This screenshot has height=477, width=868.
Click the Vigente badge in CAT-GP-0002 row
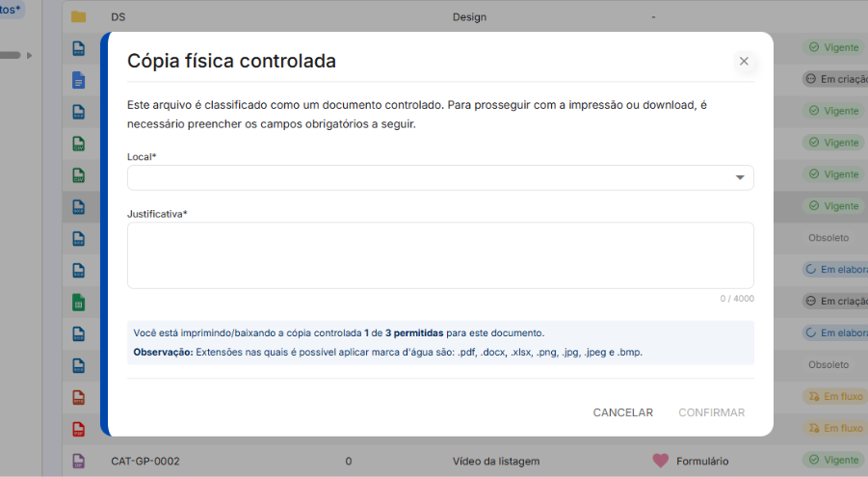[833, 460]
